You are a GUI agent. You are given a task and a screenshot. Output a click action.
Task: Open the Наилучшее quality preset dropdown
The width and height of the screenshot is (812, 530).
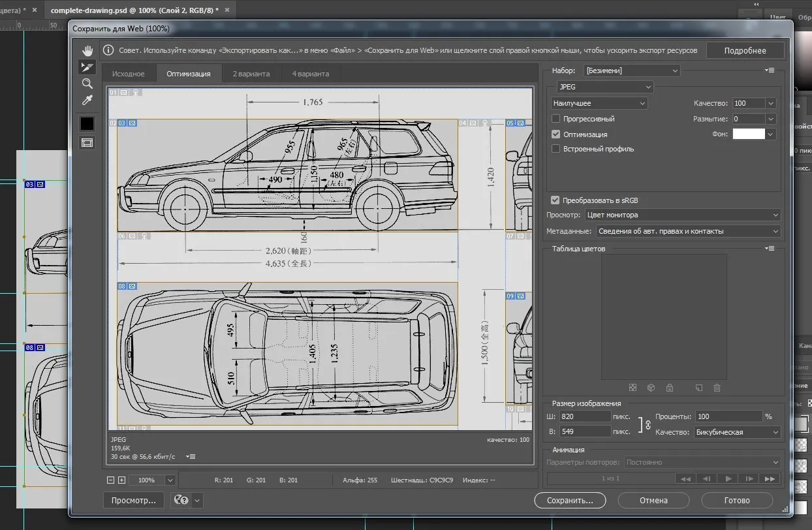click(599, 103)
